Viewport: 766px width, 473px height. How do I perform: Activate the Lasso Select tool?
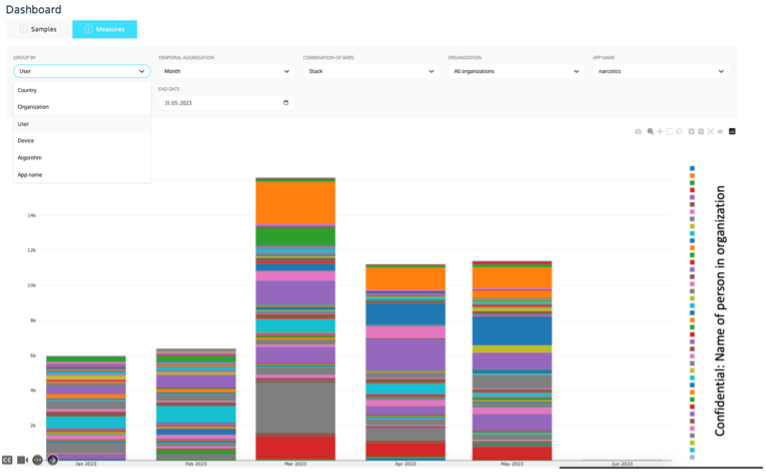click(x=679, y=131)
